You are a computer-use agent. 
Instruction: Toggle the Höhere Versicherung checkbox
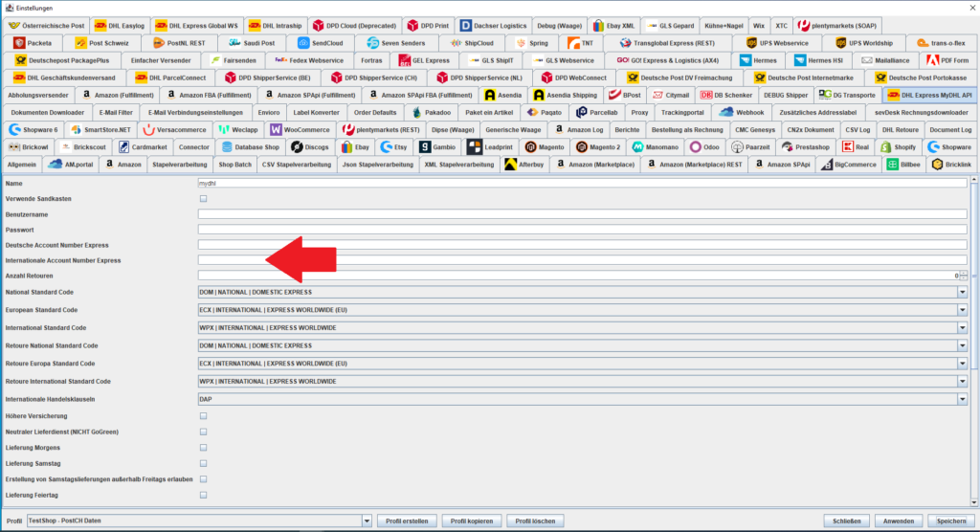point(203,415)
